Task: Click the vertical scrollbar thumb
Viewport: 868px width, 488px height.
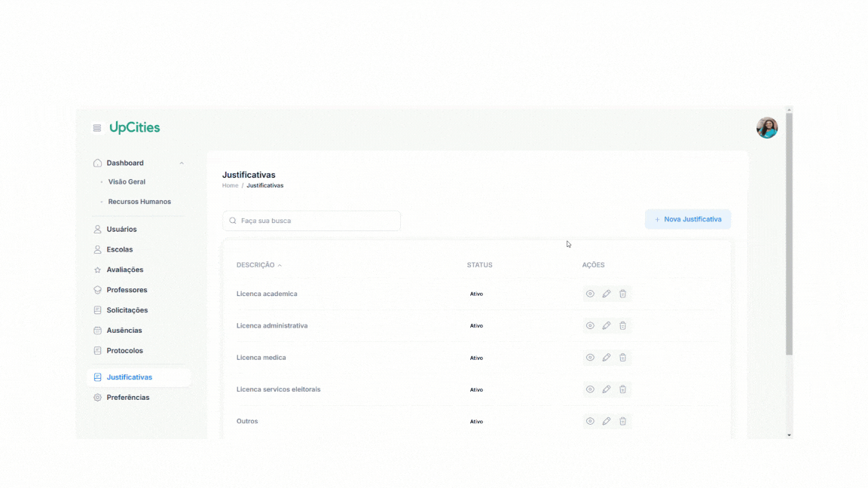Action: point(790,234)
